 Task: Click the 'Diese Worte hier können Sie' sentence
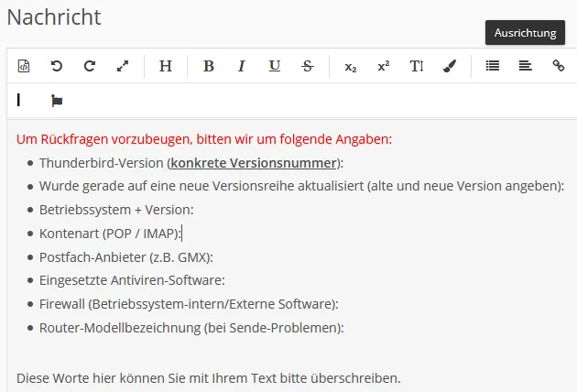click(x=208, y=378)
